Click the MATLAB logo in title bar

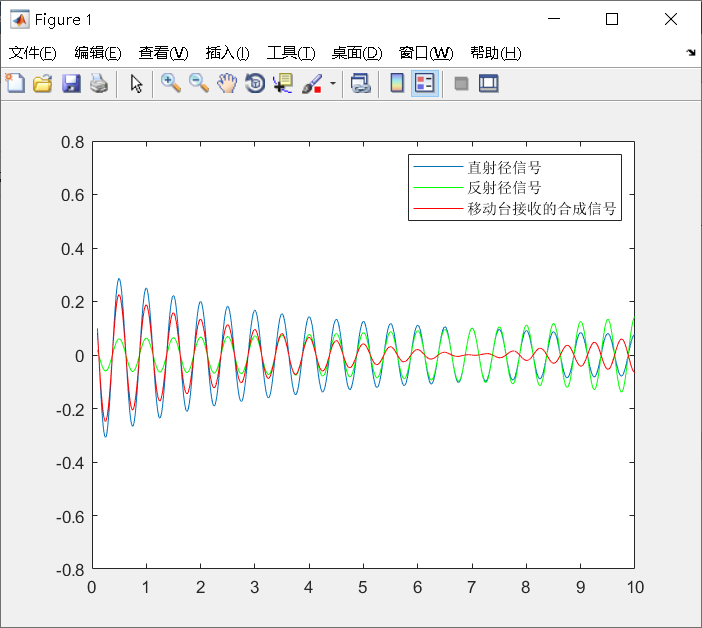(x=20, y=19)
